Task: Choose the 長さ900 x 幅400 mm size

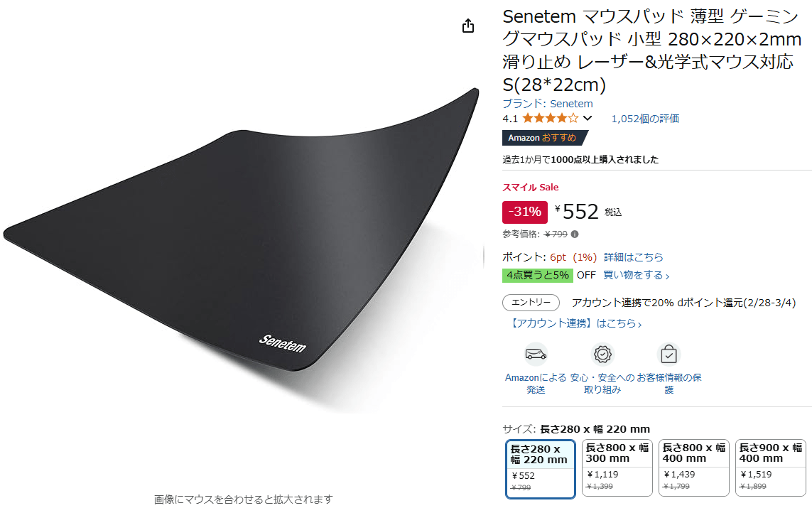Action: pyautogui.click(x=771, y=468)
